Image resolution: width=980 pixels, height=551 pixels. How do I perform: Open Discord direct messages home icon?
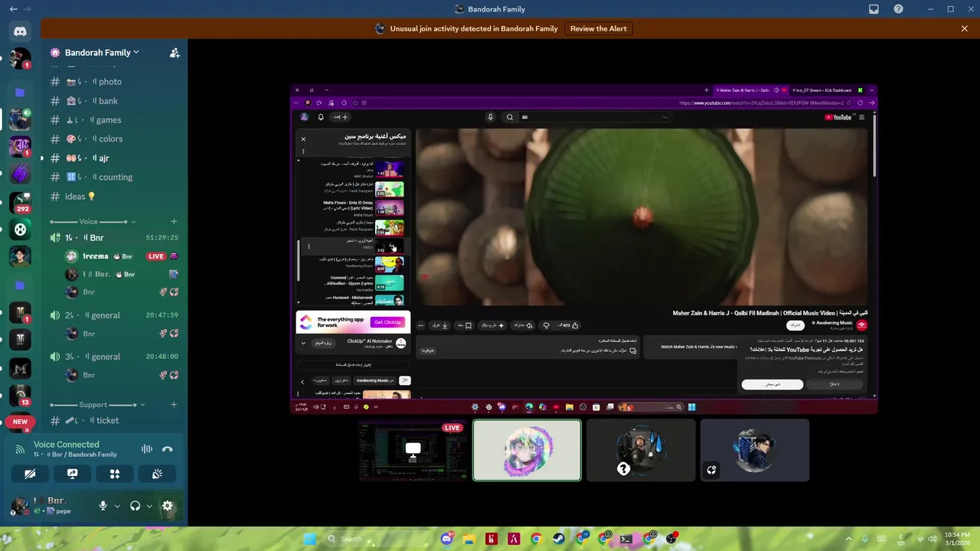pyautogui.click(x=20, y=31)
